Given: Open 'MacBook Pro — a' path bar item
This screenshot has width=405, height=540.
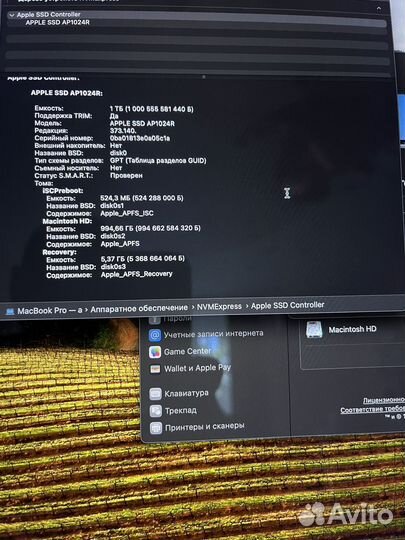Looking at the screenshot, I should [50, 310].
